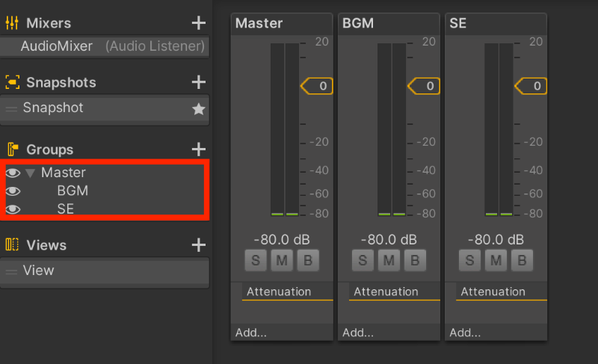Solo the Master channel
Image resolution: width=598 pixels, height=364 pixels.
[256, 260]
